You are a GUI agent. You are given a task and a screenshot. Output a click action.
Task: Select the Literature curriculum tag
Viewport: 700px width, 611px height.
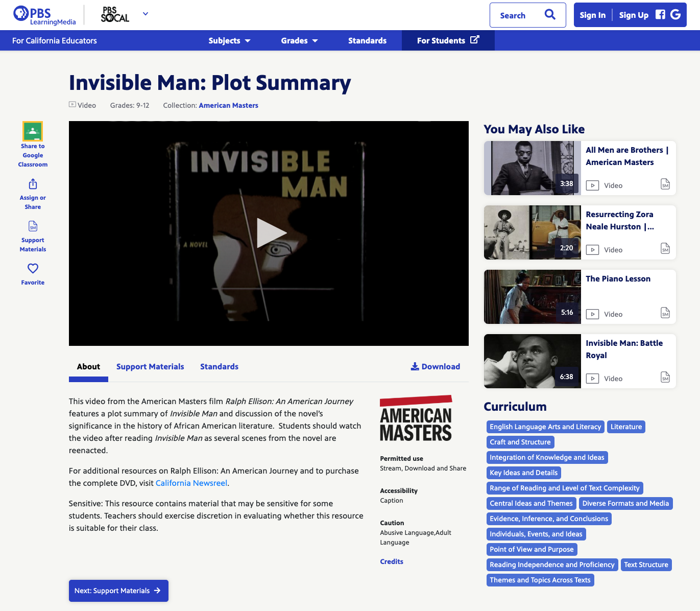[x=626, y=427]
